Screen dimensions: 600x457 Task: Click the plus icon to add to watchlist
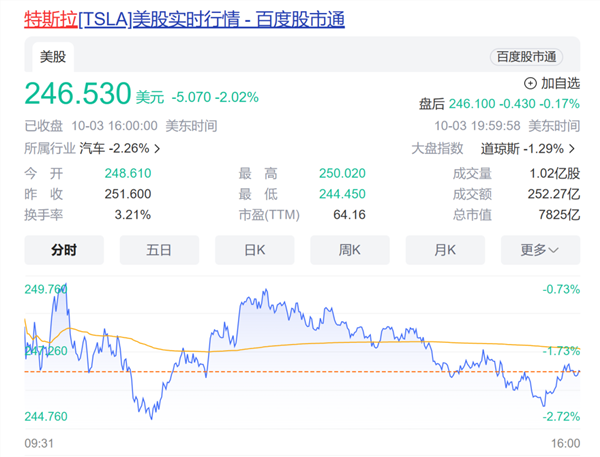530,83
